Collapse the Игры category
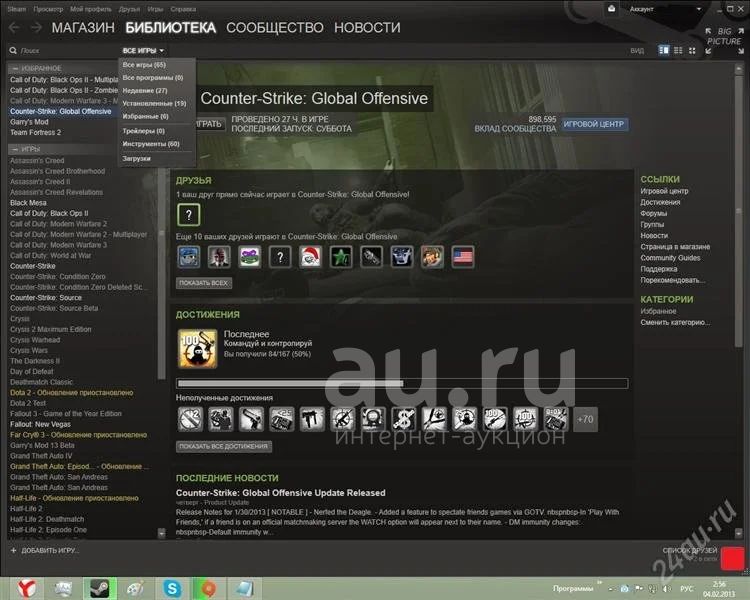 click(x=15, y=149)
